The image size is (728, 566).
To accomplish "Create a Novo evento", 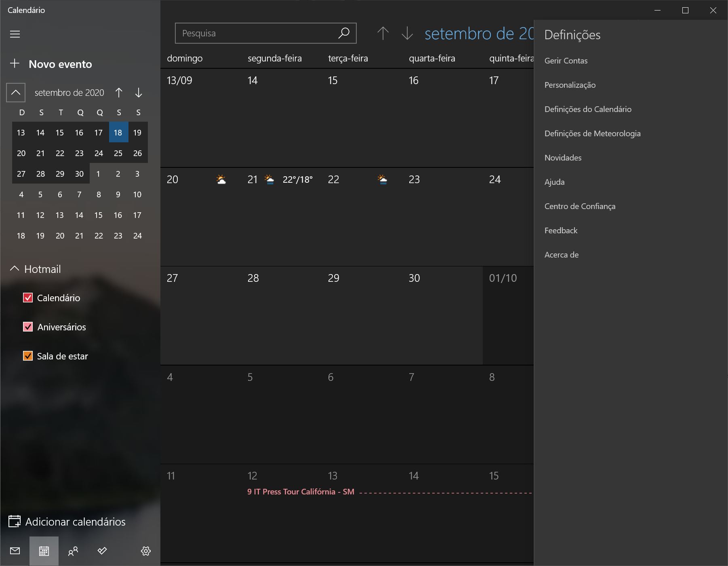I will pyautogui.click(x=60, y=64).
